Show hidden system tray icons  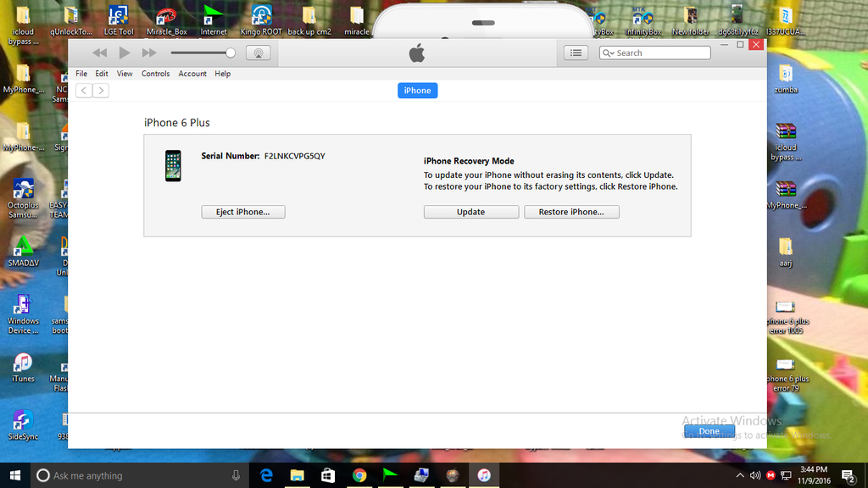click(740, 475)
